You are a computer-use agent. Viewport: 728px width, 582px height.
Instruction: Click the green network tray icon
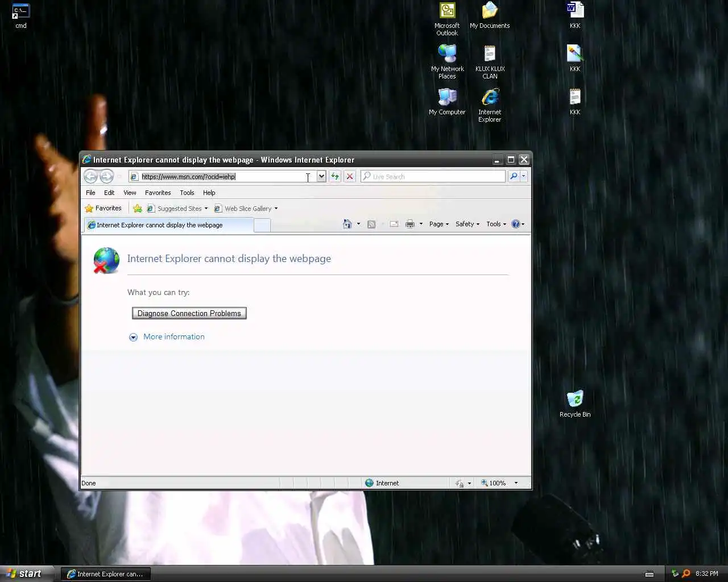click(x=675, y=573)
